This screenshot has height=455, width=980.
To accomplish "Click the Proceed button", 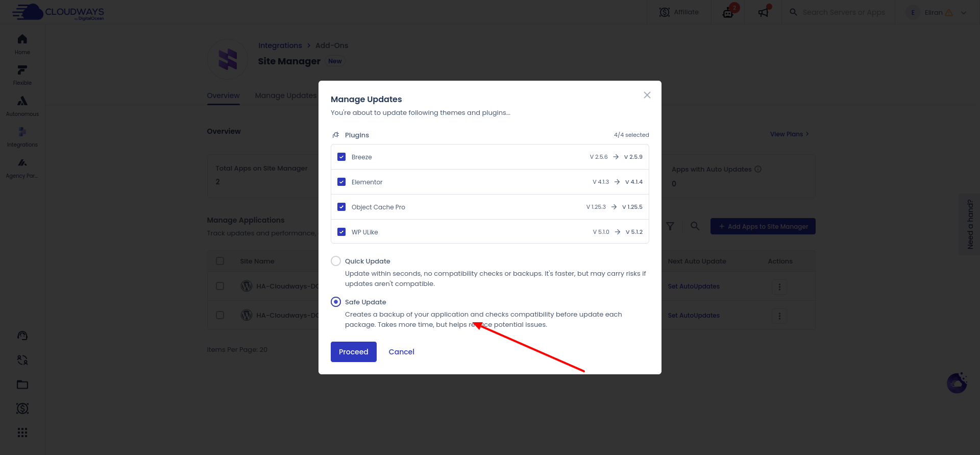I will tap(354, 352).
